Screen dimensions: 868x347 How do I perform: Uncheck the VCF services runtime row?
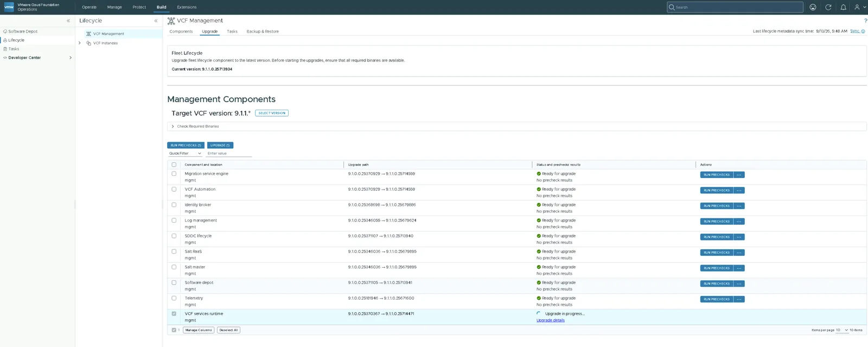pos(174,314)
